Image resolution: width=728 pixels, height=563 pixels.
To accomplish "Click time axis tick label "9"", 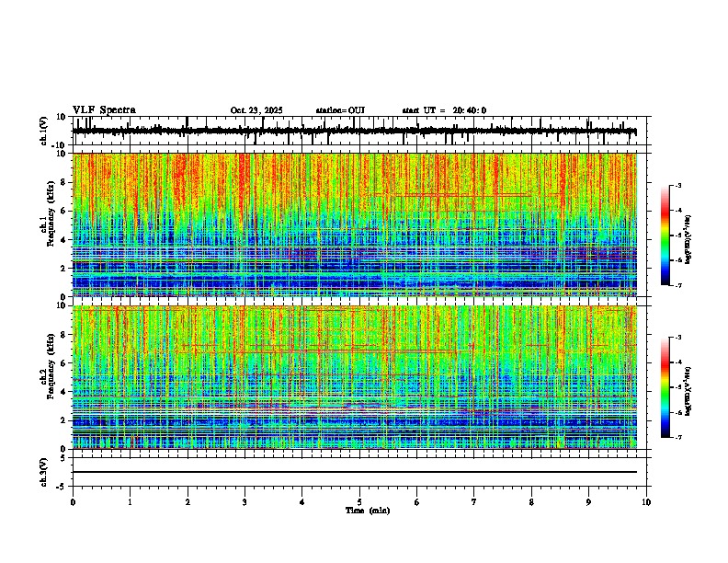I will 588,502.
